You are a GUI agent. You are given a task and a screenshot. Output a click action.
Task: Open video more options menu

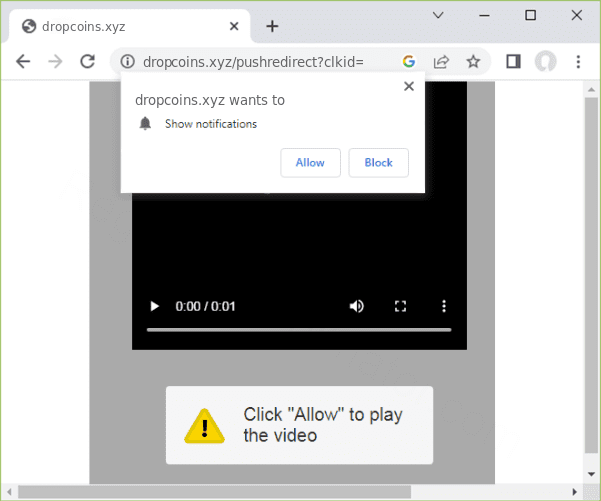[445, 306]
